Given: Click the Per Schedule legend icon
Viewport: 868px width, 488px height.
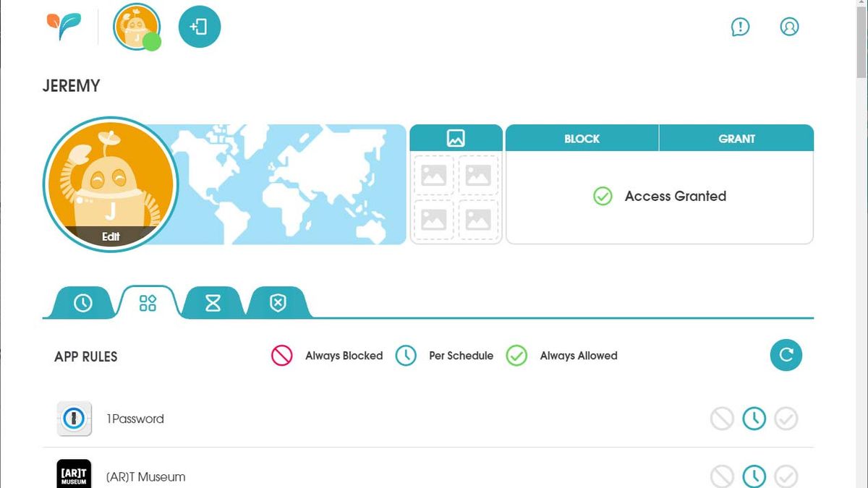Looking at the screenshot, I should coord(405,356).
